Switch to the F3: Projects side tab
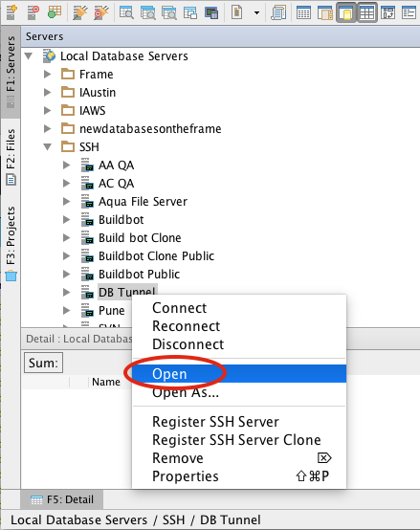 [x=11, y=243]
